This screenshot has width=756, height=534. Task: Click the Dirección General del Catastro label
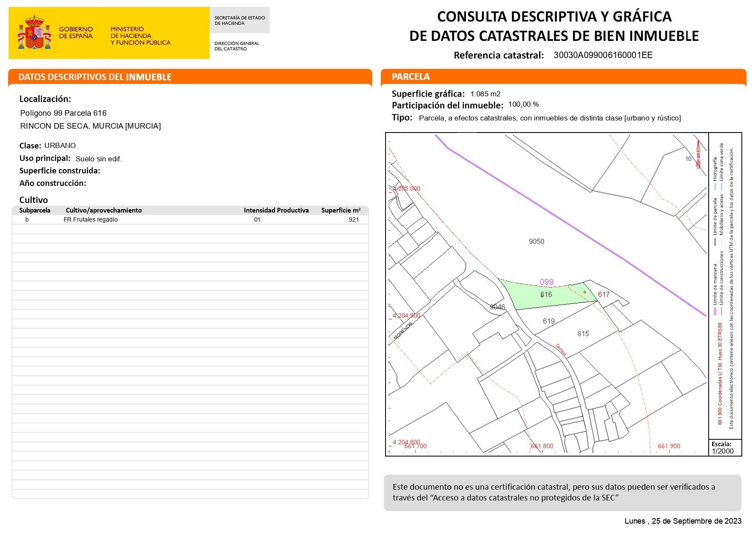(237, 46)
